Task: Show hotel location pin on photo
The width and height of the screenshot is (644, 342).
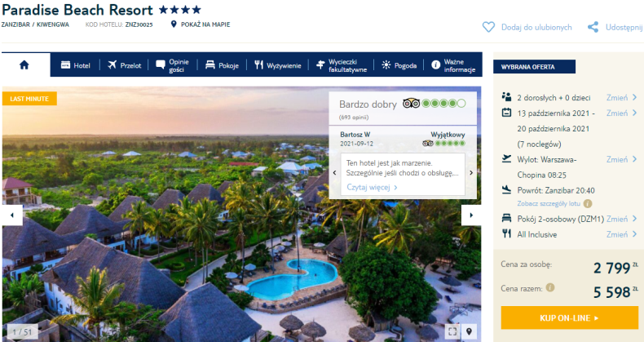Action: pos(469,331)
